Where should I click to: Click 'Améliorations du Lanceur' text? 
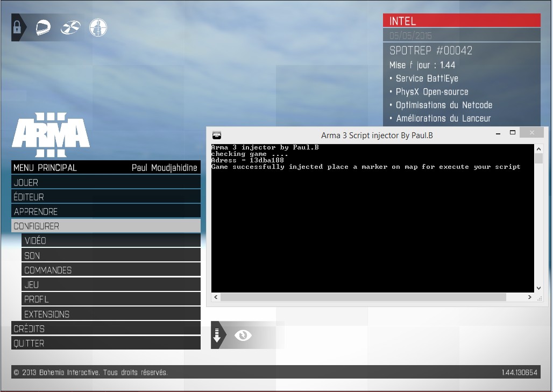[x=443, y=118]
